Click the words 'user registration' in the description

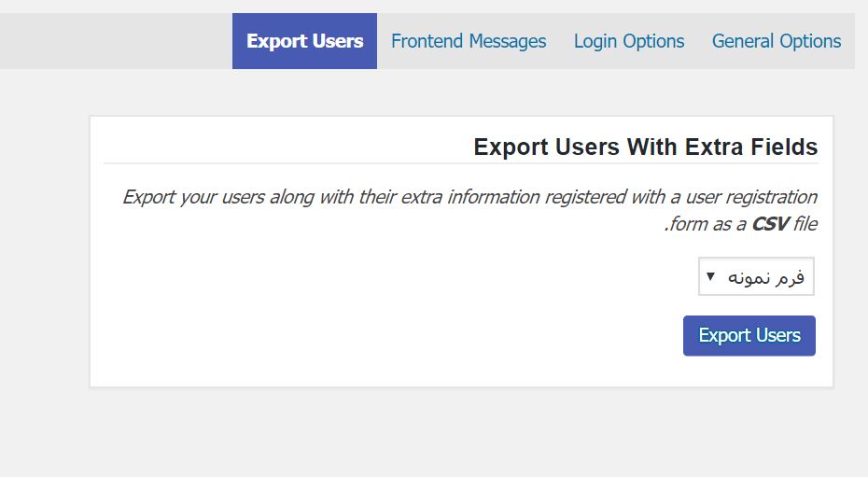click(751, 197)
